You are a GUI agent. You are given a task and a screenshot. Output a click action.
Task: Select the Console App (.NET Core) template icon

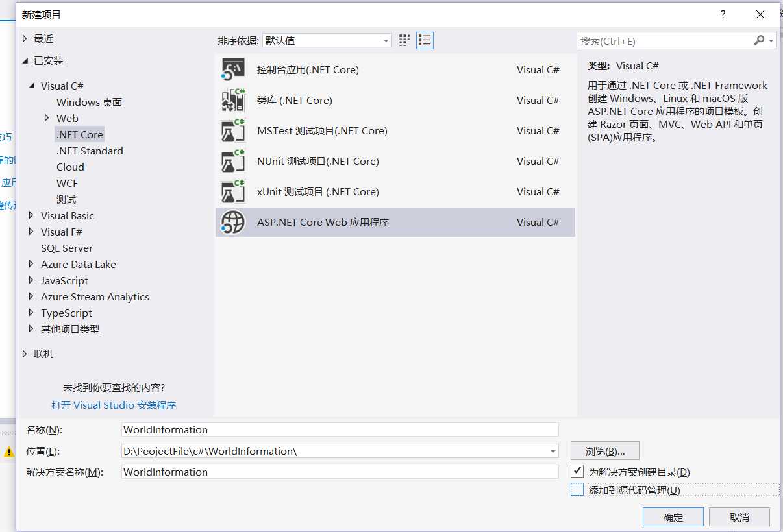pyautogui.click(x=233, y=69)
